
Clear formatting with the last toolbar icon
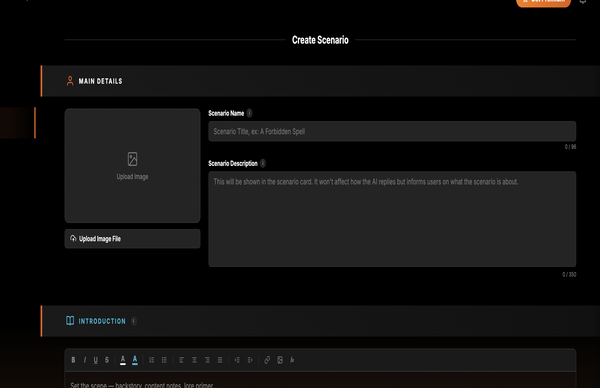point(292,360)
